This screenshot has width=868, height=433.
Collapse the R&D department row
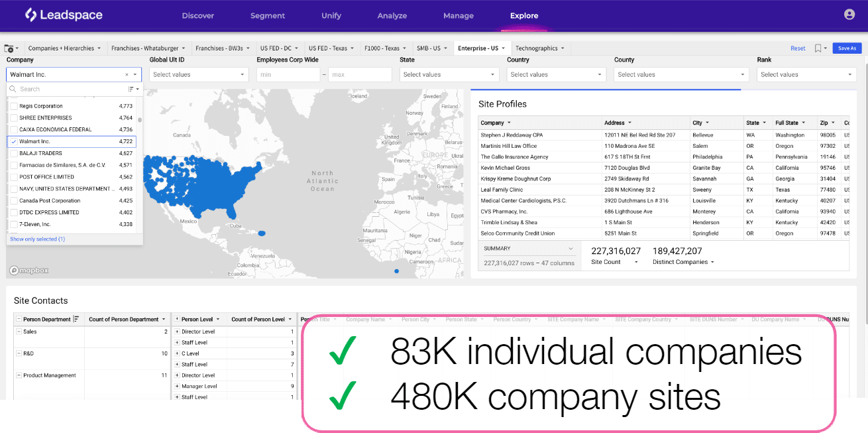pyautogui.click(x=19, y=353)
